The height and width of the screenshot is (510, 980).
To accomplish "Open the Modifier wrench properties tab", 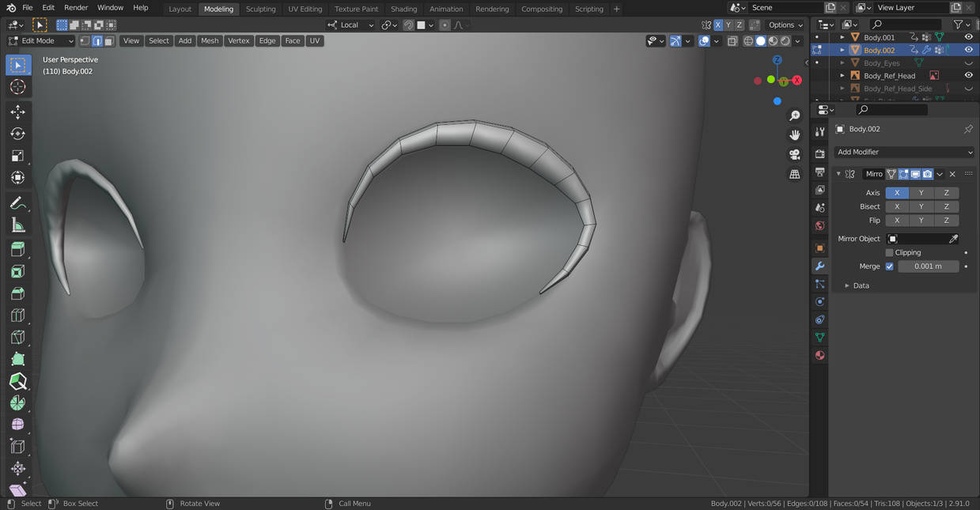I will tap(819, 266).
